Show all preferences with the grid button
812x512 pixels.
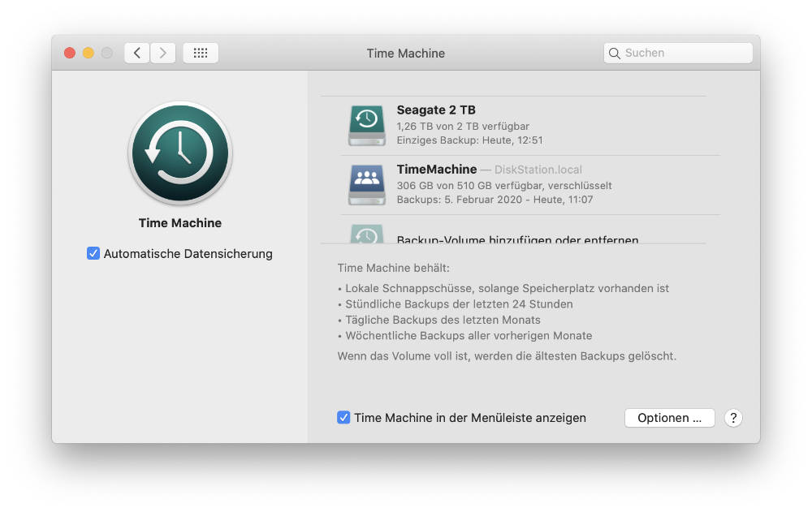[201, 53]
